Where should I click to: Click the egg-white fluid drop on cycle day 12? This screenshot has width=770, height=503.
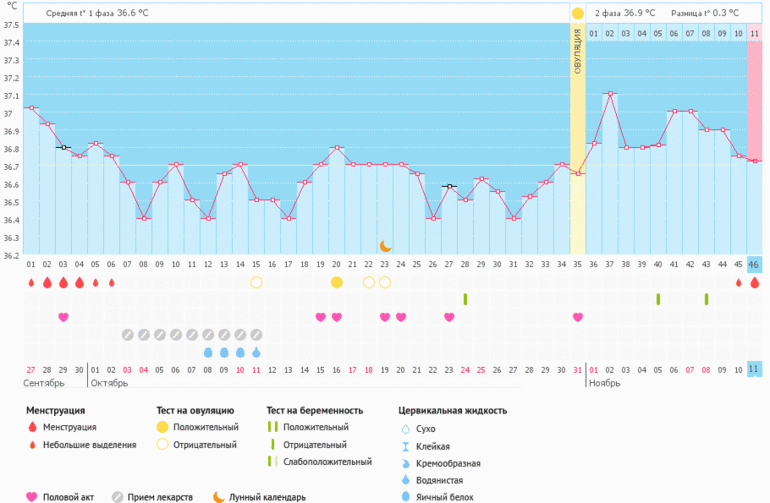pos(208,352)
